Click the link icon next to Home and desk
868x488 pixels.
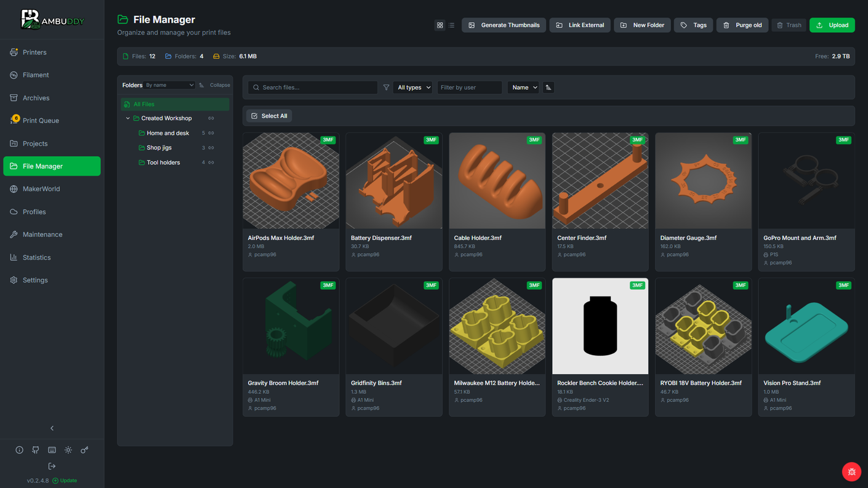point(211,133)
